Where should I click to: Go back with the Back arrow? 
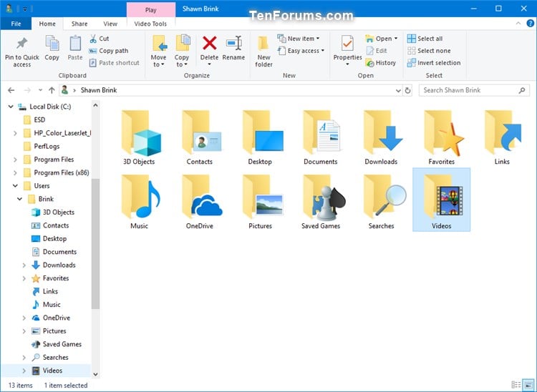click(11, 90)
